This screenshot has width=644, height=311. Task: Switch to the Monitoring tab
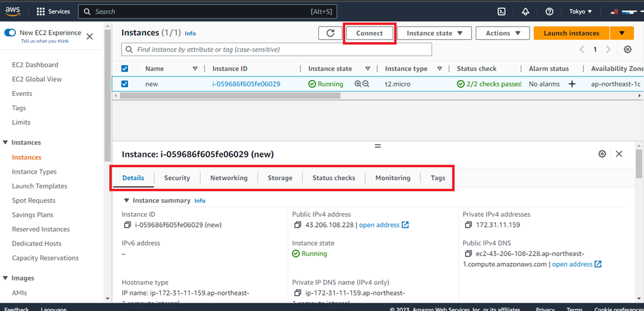[x=393, y=178]
